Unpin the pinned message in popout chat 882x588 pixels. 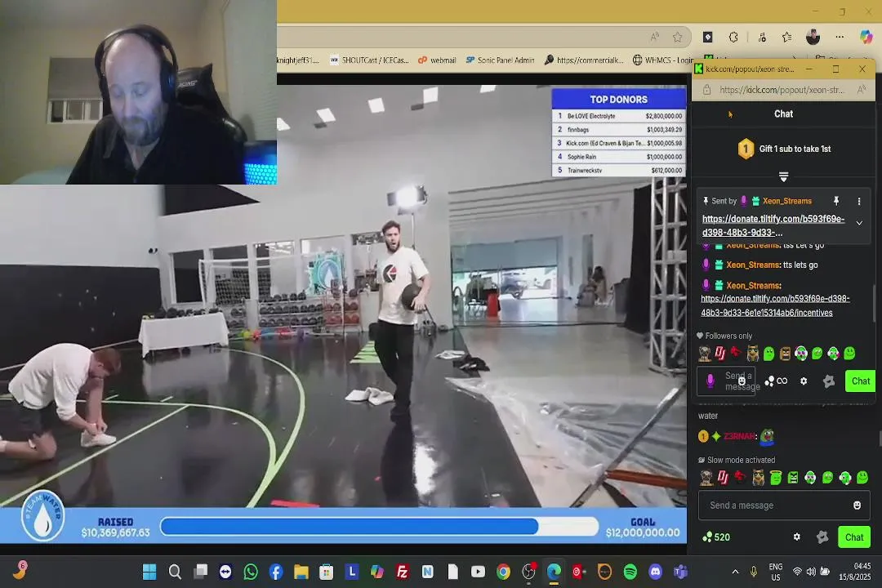[x=836, y=201]
